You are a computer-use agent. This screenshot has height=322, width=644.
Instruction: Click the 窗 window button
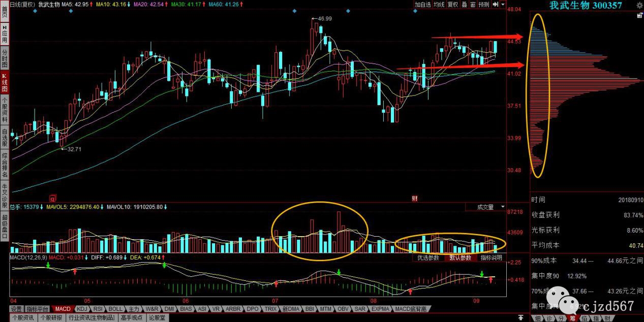pyautogui.click(x=473, y=5)
